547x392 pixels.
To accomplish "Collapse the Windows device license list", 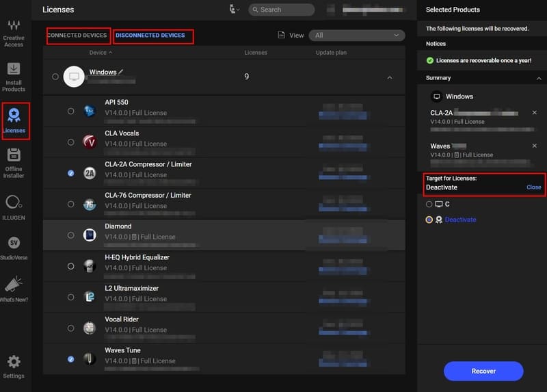I will pos(390,77).
